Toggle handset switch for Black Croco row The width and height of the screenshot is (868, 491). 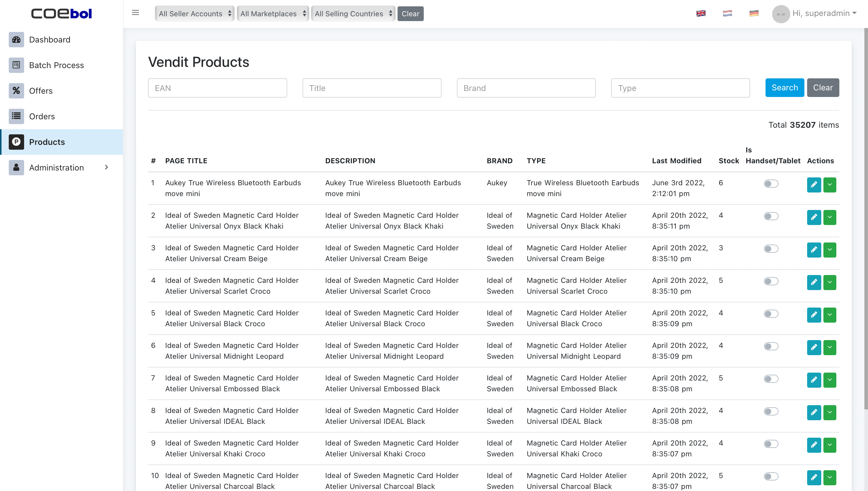point(771,314)
